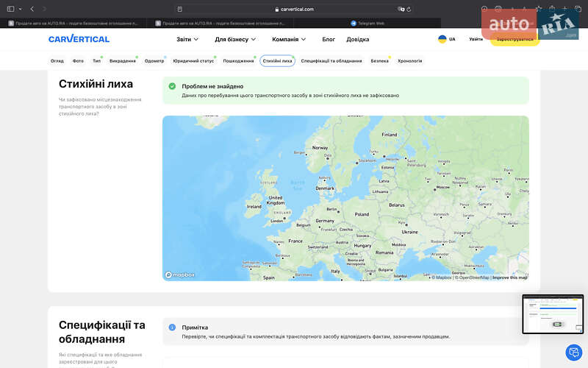This screenshot has width=588, height=368.
Task: Click the blue info icon beside Примітка
Action: 172,327
